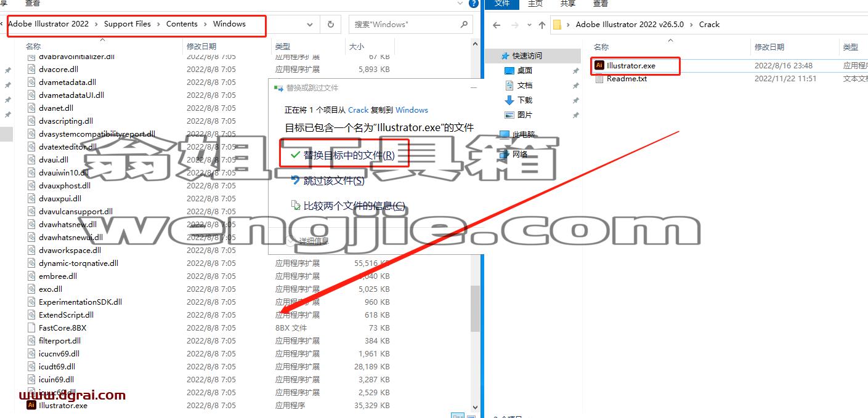This screenshot has height=418, width=868.
Task: Click Windows breadcrumb segment
Action: (229, 24)
